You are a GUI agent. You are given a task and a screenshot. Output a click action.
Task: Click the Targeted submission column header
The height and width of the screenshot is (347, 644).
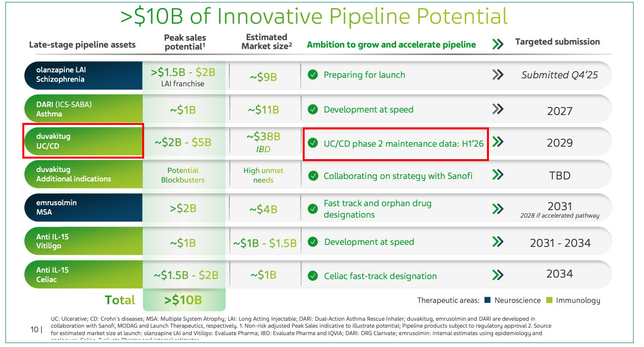pyautogui.click(x=557, y=42)
